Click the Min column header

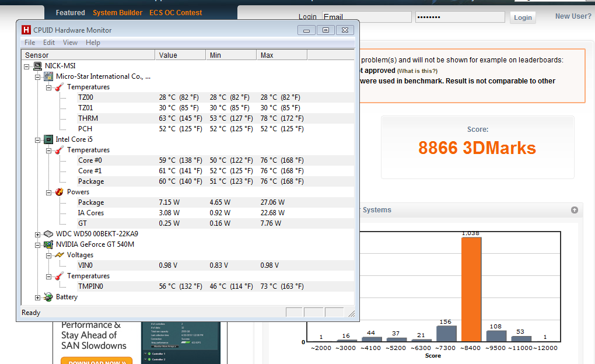(x=231, y=55)
